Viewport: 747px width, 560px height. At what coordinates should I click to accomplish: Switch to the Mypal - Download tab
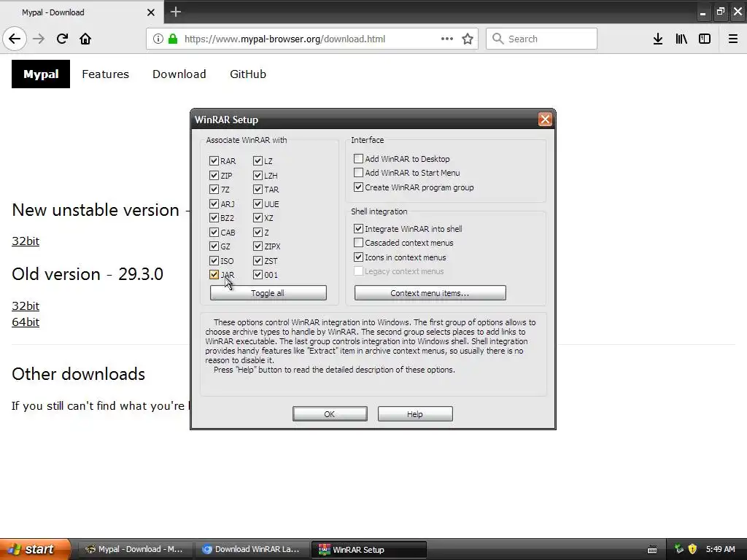point(82,12)
